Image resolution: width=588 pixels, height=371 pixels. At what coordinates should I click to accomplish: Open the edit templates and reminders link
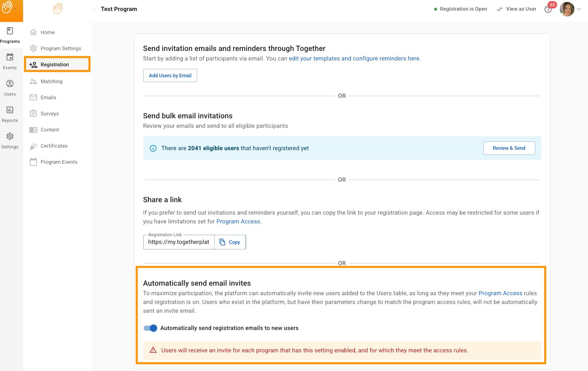(x=354, y=59)
